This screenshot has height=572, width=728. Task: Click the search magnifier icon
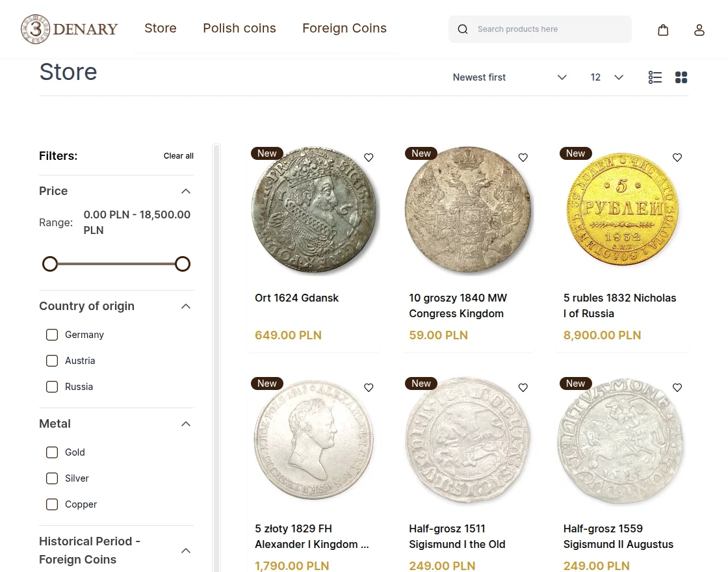[x=463, y=29]
